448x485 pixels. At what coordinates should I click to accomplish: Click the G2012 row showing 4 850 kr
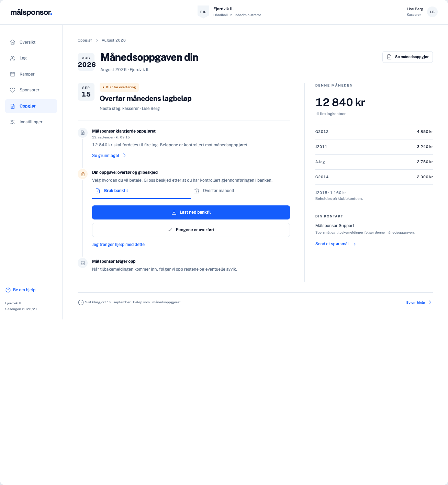pos(374,132)
